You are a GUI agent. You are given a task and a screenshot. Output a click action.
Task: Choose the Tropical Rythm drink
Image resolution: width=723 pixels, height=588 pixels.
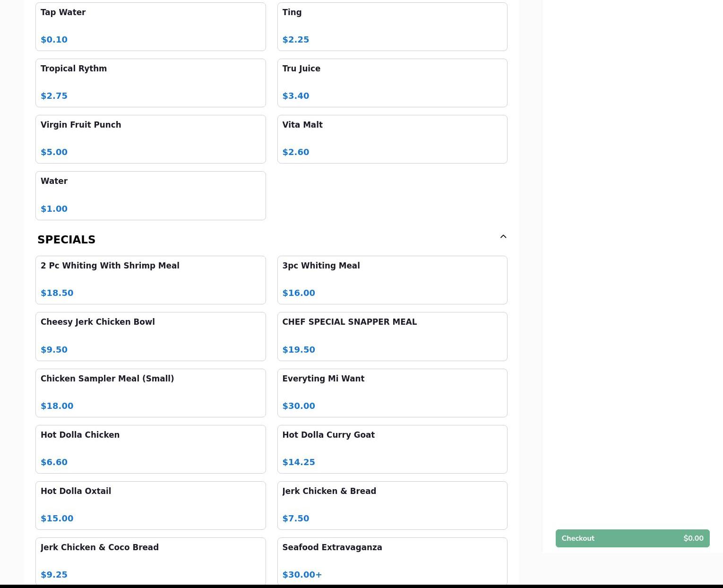(151, 83)
